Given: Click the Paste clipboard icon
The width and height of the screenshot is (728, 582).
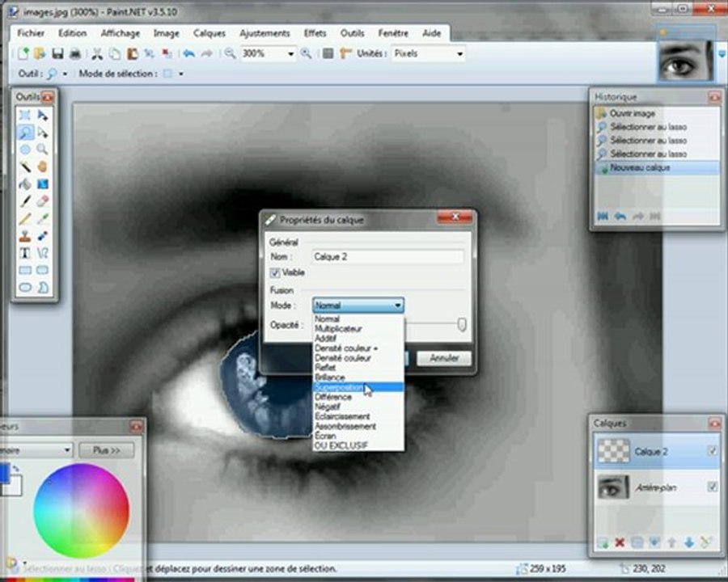Looking at the screenshot, I should tap(133, 54).
